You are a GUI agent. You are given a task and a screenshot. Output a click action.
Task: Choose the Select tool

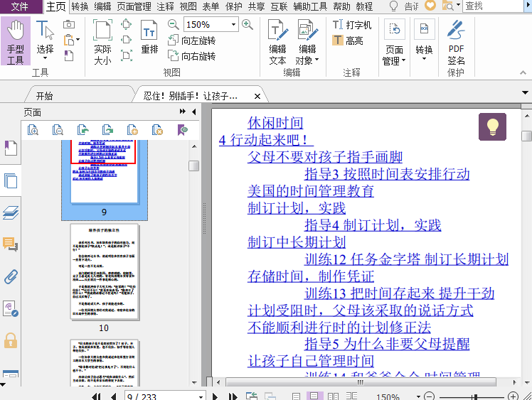45,39
